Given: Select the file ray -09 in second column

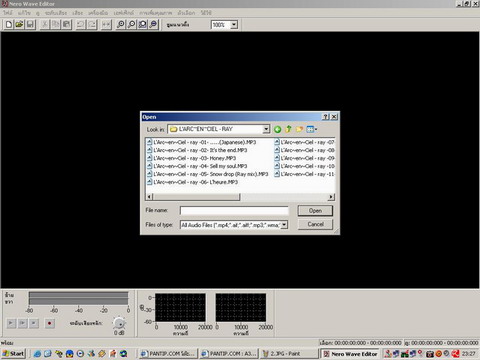Looking at the screenshot, I should click(304, 158).
